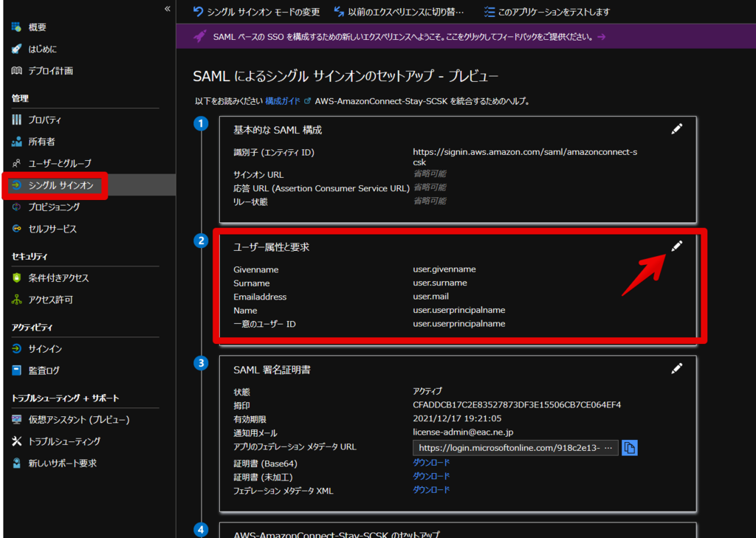
Task: Click the people icon next to 所有者
Action: click(x=17, y=142)
